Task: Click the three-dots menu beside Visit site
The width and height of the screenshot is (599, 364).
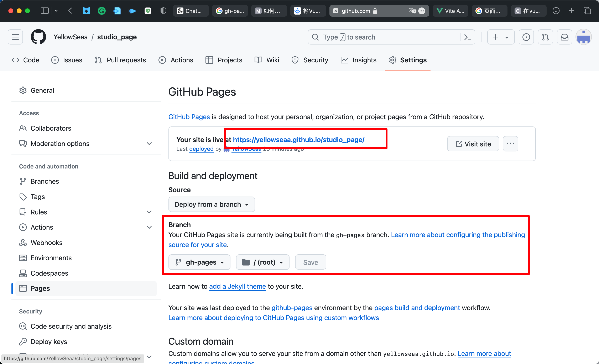Action: point(510,144)
